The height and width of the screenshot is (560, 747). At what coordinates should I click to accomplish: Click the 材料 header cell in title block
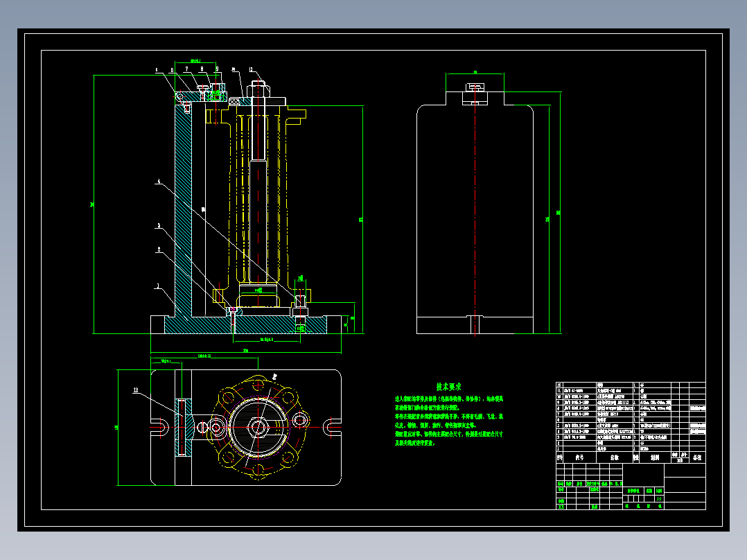(655, 457)
